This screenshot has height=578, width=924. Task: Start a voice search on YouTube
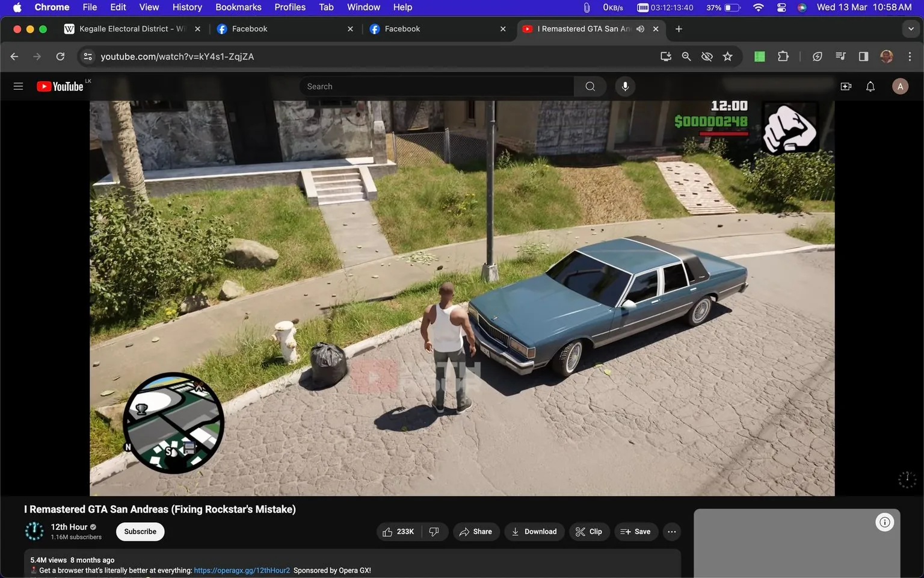(625, 86)
